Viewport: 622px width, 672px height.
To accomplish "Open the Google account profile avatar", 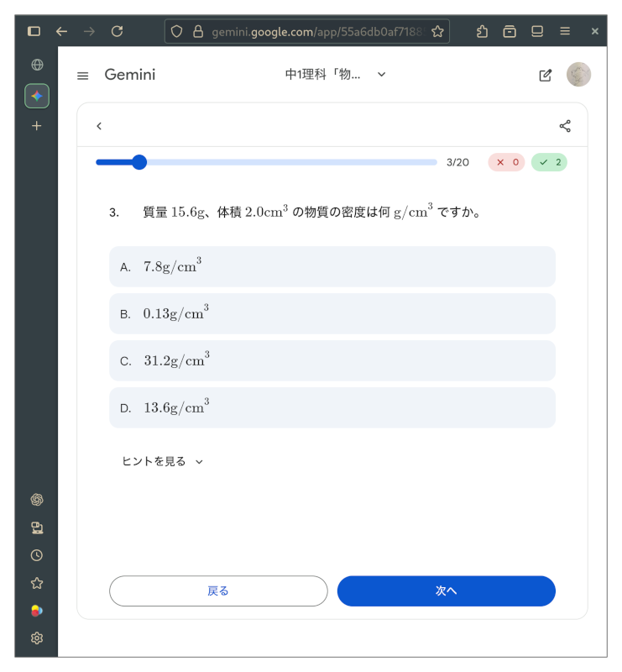I will (578, 75).
